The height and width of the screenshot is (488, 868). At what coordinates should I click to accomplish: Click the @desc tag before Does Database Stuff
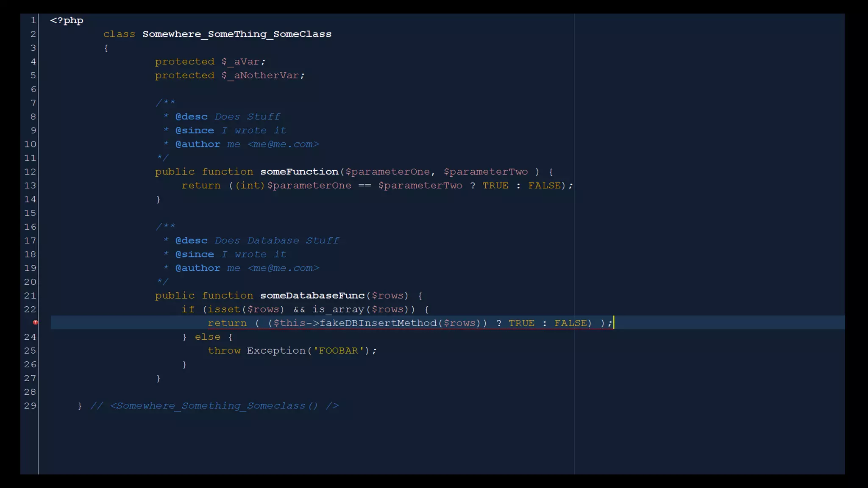coord(192,241)
